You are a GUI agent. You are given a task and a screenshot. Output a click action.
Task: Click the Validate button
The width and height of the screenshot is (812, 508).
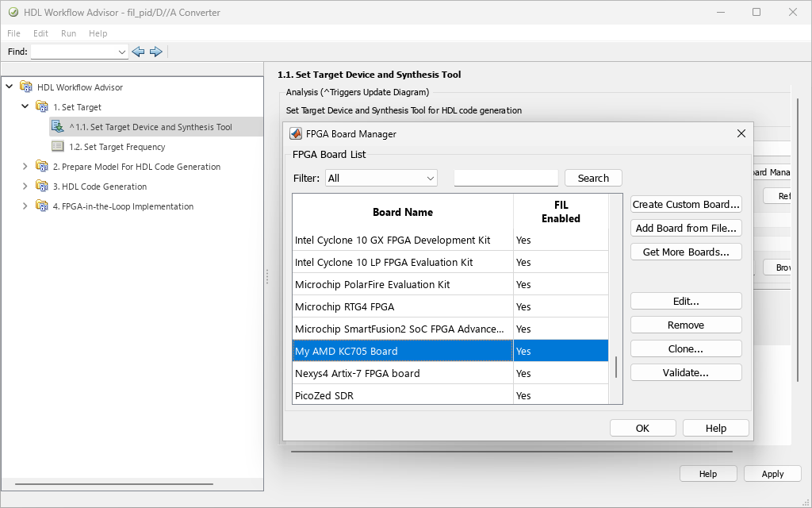point(686,372)
